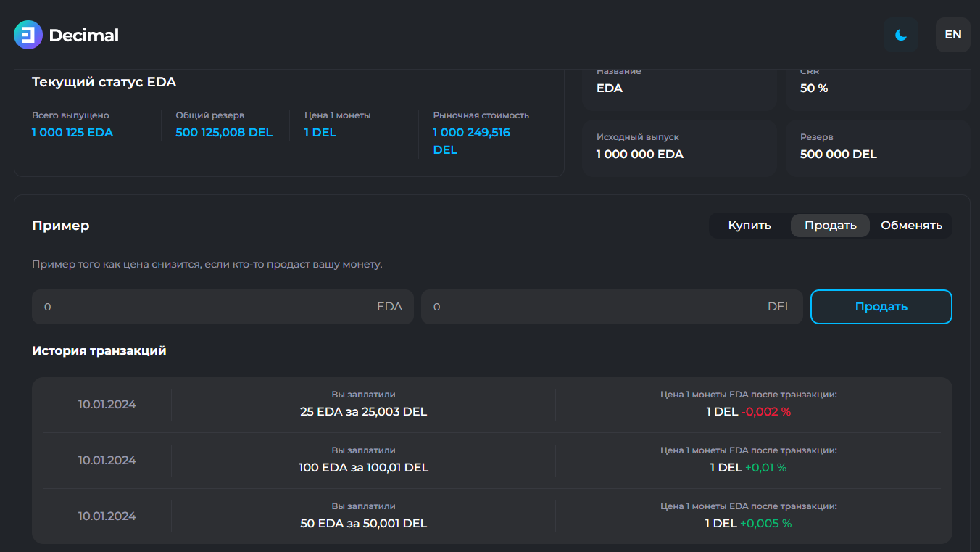Click the Цена 1 монеты label
980x552 pixels.
(338, 115)
